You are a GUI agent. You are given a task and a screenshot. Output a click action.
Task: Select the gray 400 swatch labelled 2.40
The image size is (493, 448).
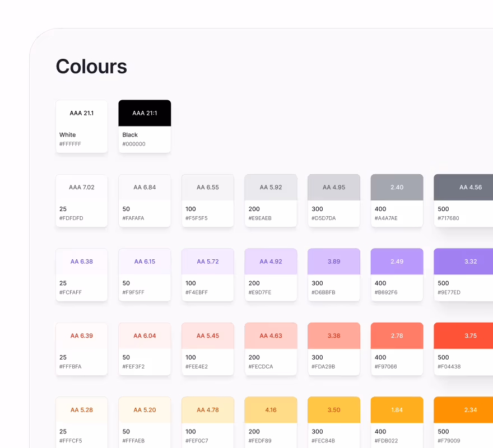(x=397, y=200)
